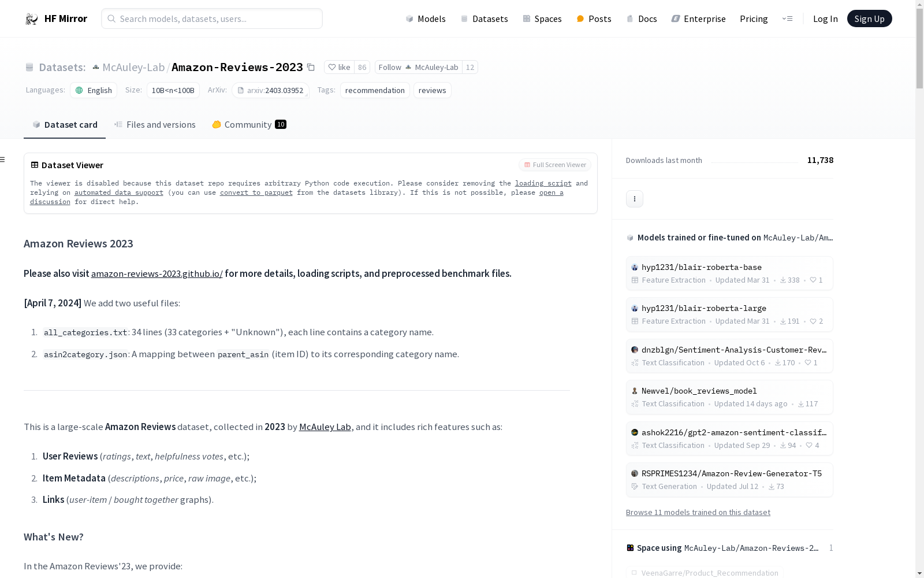Click downloads last month value 11,738

(x=820, y=160)
